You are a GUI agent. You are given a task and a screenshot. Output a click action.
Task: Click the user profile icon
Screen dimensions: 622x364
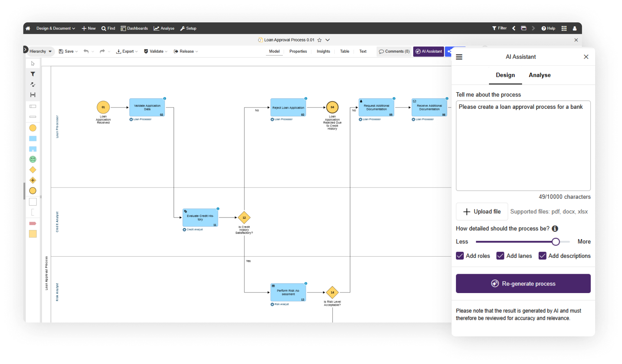(574, 28)
